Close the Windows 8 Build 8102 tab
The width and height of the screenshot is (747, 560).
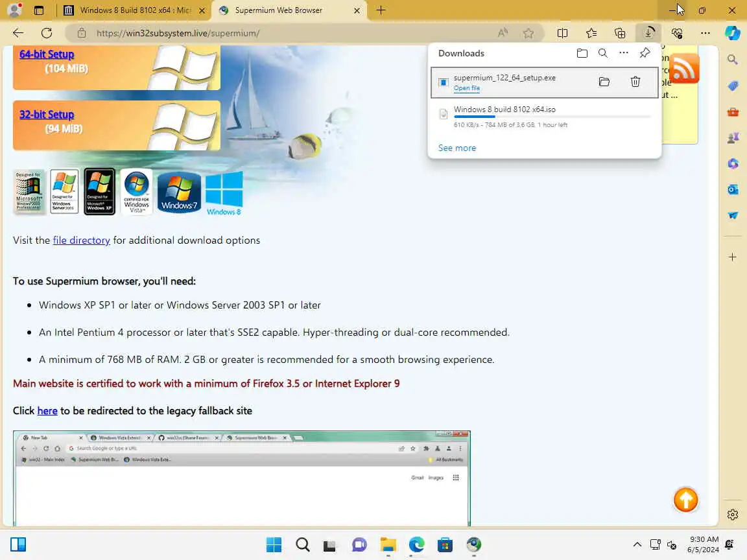202,10
